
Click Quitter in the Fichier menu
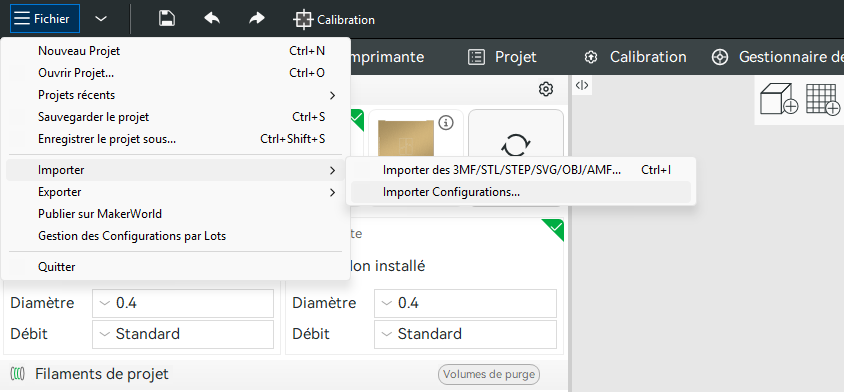coord(175,267)
